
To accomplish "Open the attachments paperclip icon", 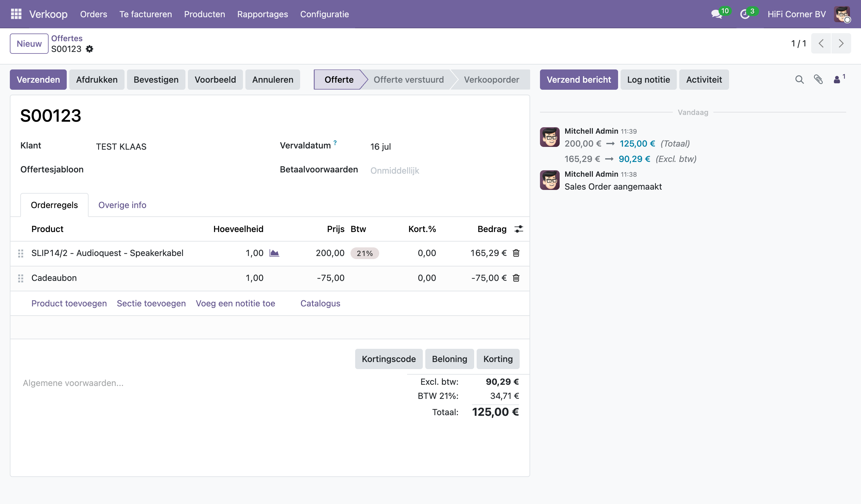I will (818, 80).
